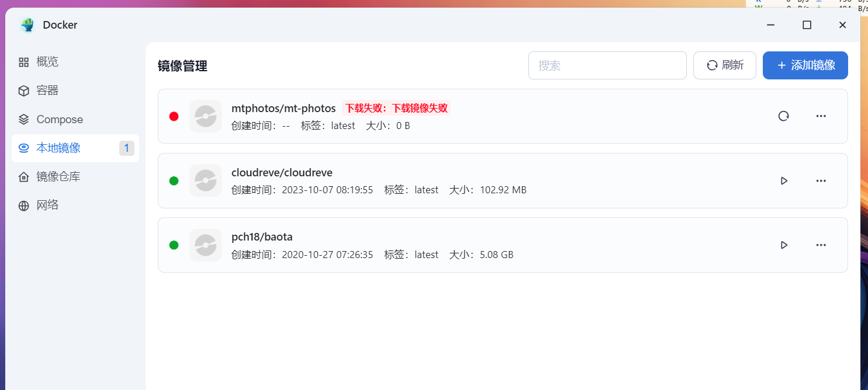This screenshot has height=390, width=868.
Task: Run the cloudreve/cloudreve image
Action: point(784,181)
